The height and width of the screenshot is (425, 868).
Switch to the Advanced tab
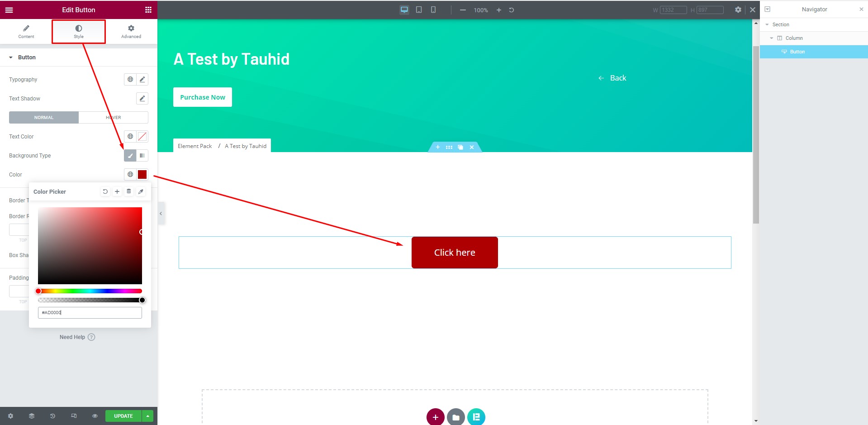point(131,31)
